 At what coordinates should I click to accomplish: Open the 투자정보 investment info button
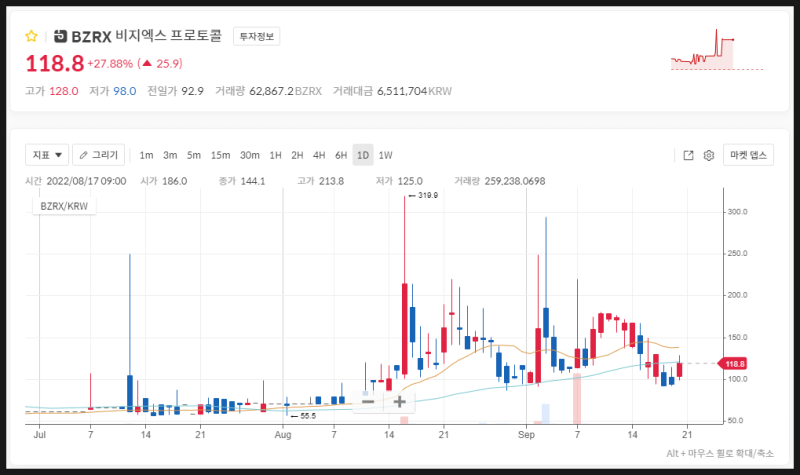pyautogui.click(x=257, y=36)
